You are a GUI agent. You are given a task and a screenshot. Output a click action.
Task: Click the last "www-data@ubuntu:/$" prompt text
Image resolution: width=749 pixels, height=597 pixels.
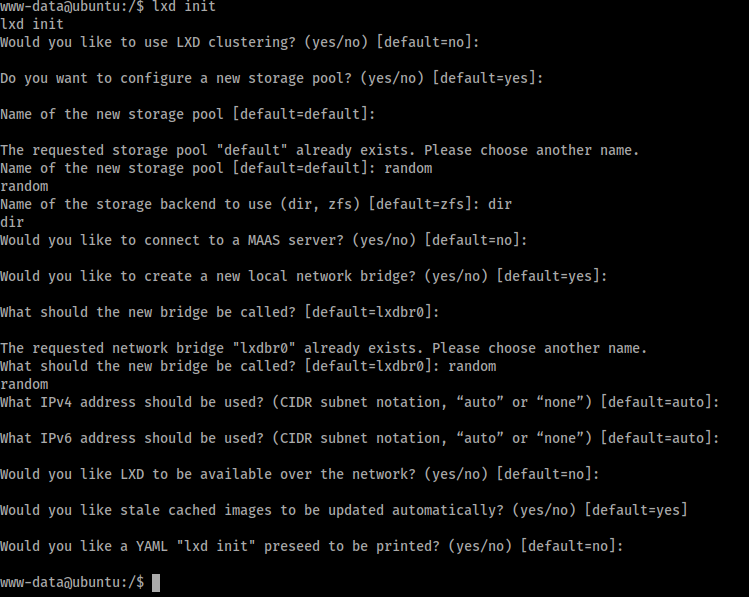(x=72, y=582)
